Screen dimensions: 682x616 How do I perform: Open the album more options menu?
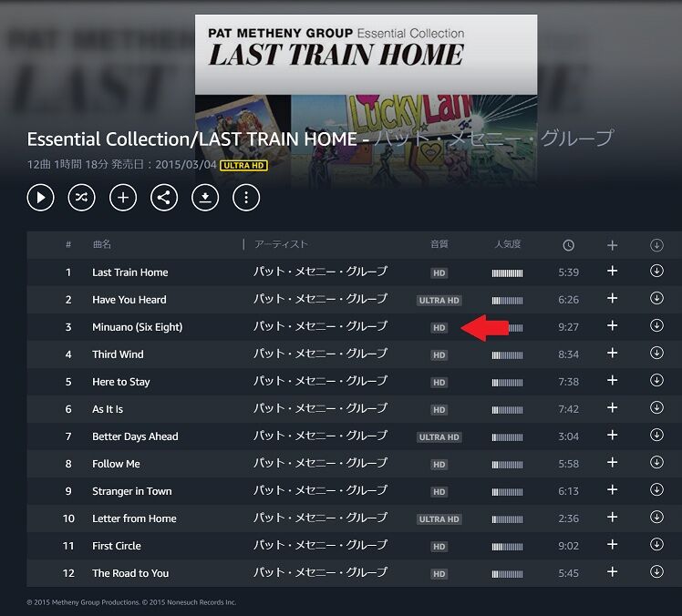click(246, 198)
